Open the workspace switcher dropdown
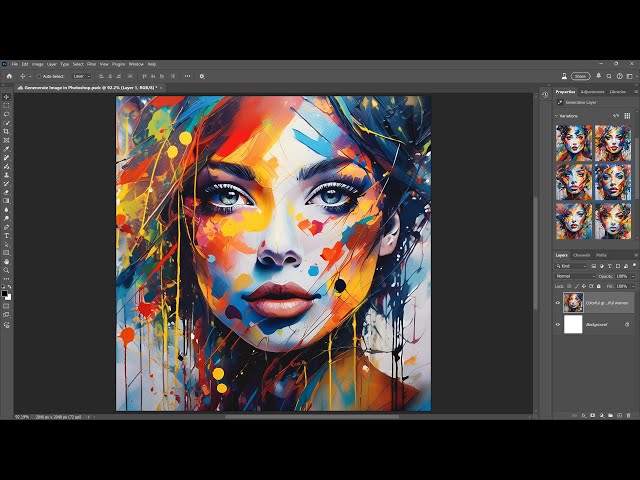 pyautogui.click(x=630, y=76)
